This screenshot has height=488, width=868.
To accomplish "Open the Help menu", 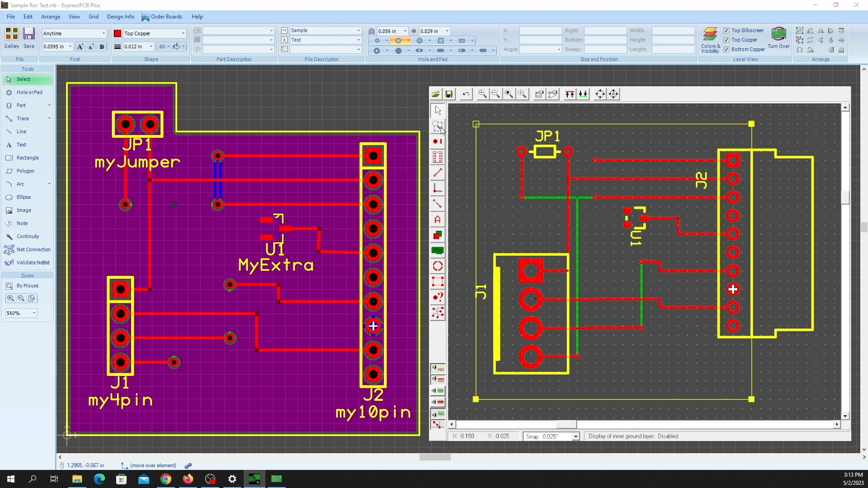I will click(x=197, y=17).
